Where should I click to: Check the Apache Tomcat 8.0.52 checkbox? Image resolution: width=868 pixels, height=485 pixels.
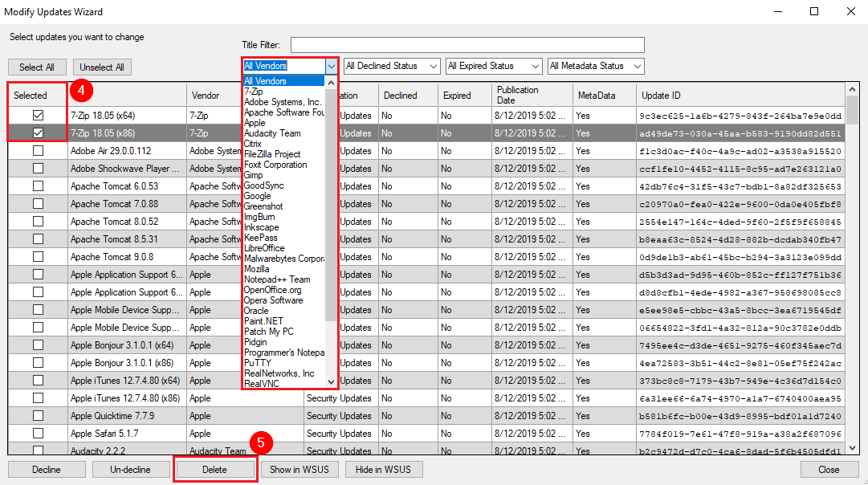(38, 222)
